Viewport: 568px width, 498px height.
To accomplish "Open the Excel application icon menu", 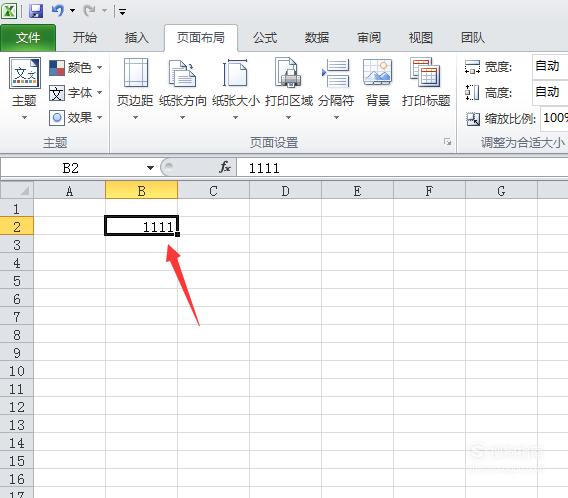I will (9, 11).
